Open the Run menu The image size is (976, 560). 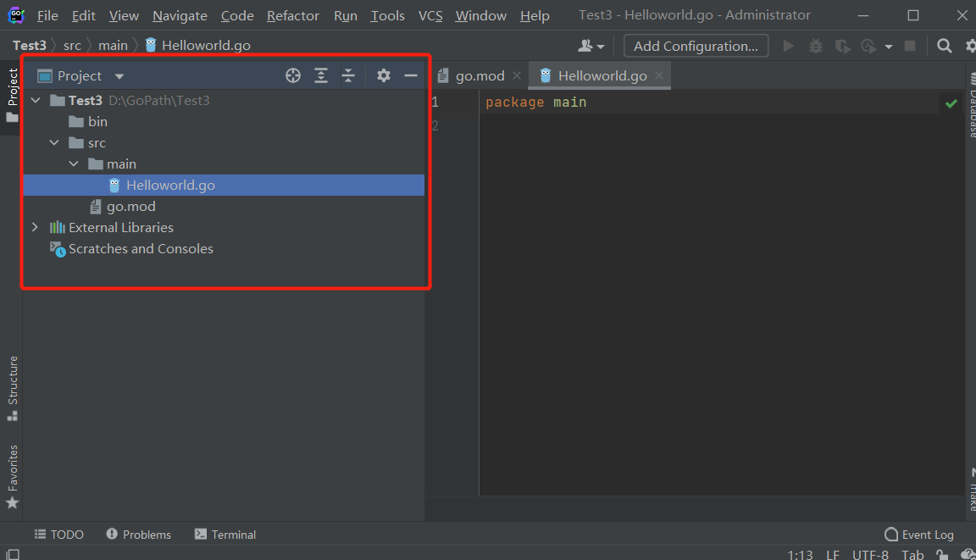pos(346,15)
